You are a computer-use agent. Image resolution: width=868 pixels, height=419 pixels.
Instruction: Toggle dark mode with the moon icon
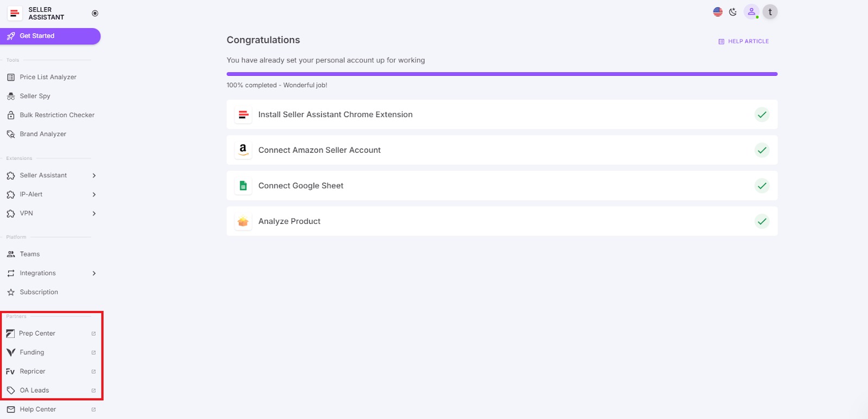click(x=733, y=11)
